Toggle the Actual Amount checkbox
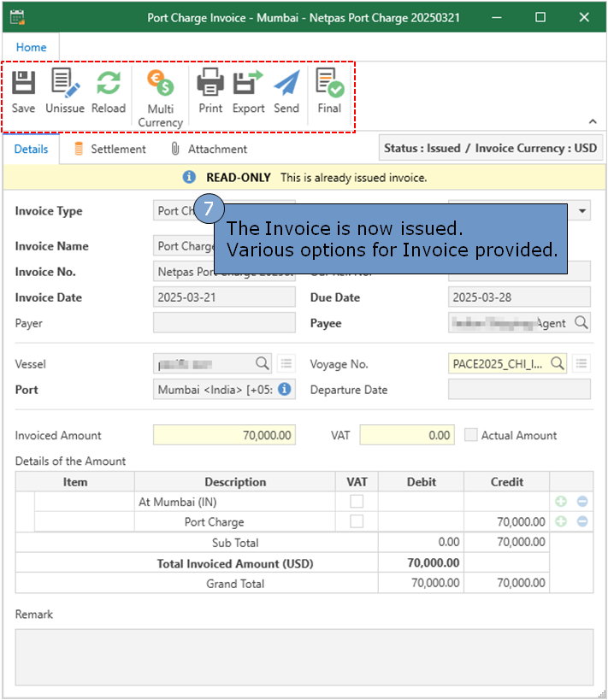 pyautogui.click(x=471, y=435)
